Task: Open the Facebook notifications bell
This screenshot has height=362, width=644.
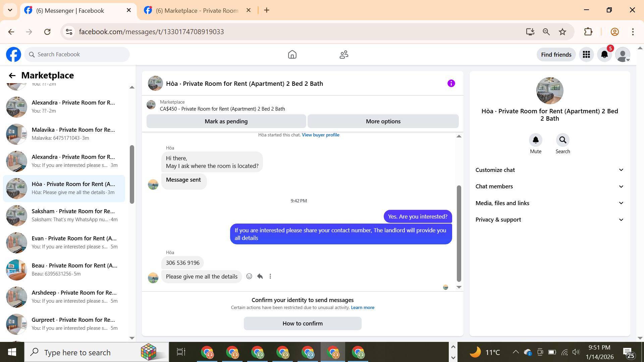Action: (604, 55)
